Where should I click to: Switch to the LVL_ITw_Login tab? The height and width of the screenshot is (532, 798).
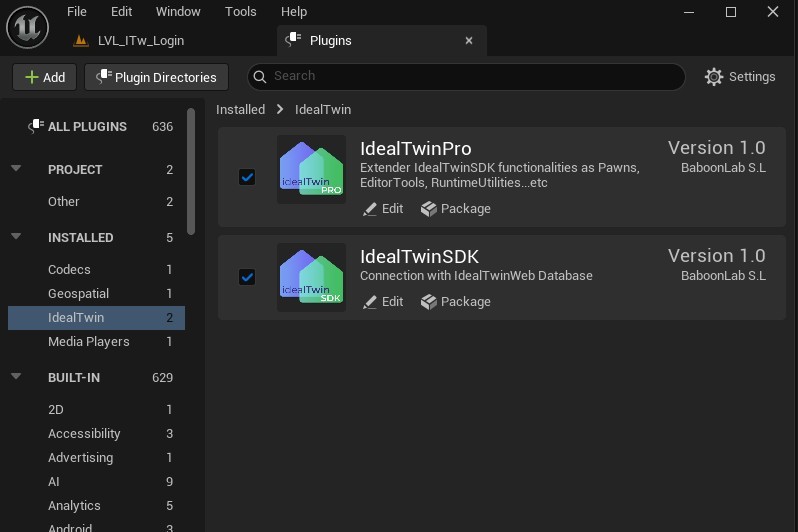140,41
